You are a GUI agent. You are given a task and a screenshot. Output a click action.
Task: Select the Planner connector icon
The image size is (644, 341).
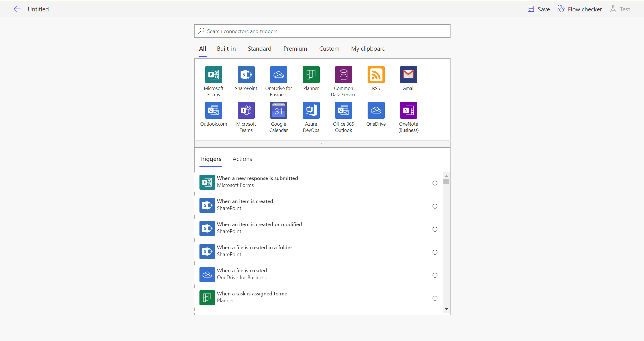pos(311,75)
